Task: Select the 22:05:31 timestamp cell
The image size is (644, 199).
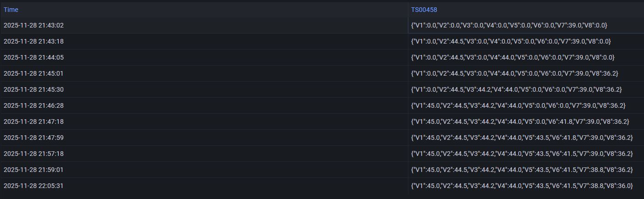Action: 33,186
